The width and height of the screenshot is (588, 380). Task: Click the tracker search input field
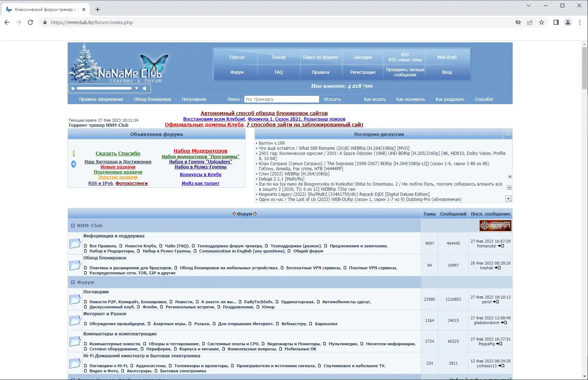(282, 99)
